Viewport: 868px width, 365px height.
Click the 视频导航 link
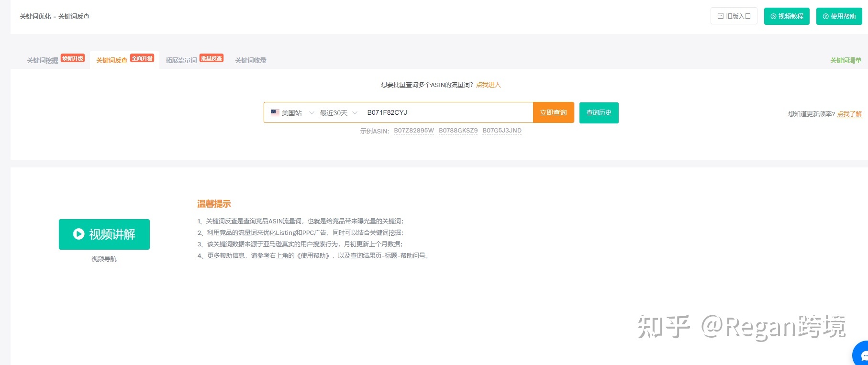[x=104, y=259]
